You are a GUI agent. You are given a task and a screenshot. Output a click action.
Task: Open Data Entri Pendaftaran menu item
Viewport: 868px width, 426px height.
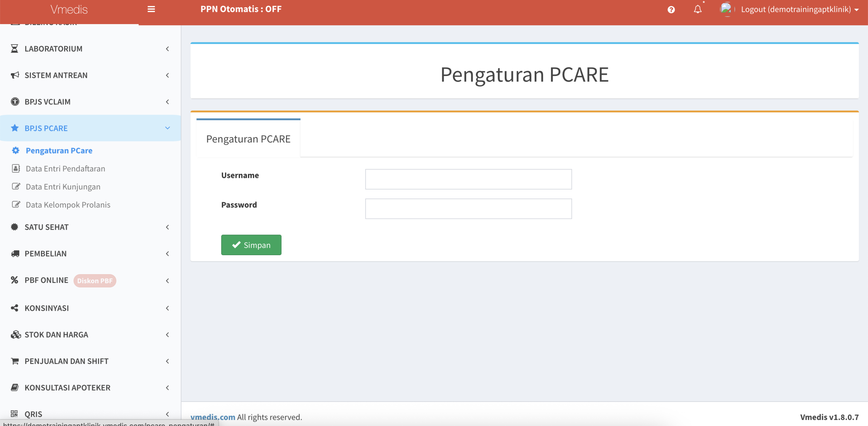65,168
